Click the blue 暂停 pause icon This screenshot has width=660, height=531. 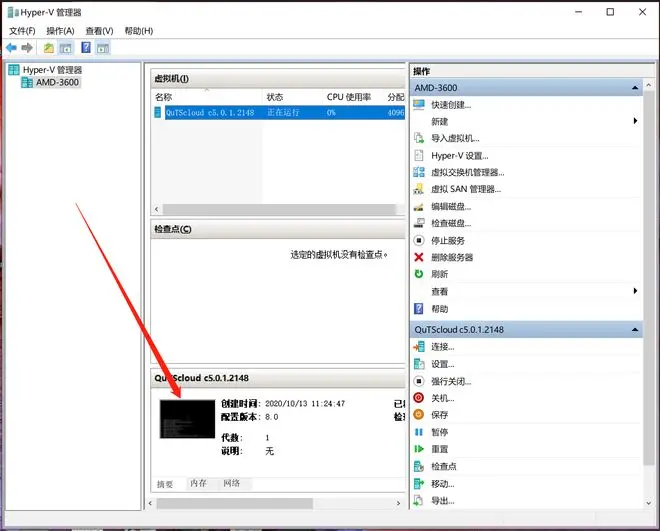tap(419, 432)
